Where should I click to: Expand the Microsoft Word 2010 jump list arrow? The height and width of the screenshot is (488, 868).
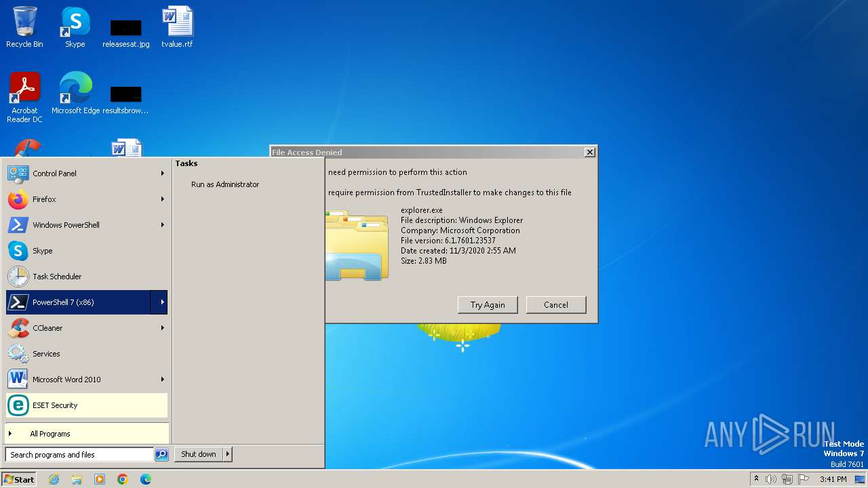coord(163,380)
